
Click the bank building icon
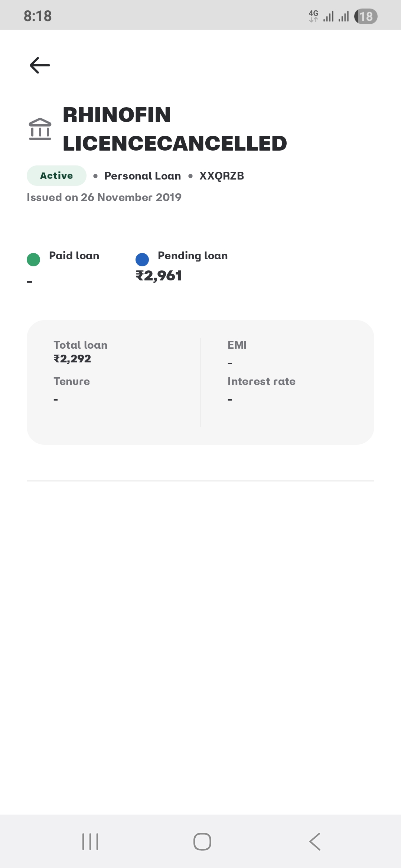40,129
